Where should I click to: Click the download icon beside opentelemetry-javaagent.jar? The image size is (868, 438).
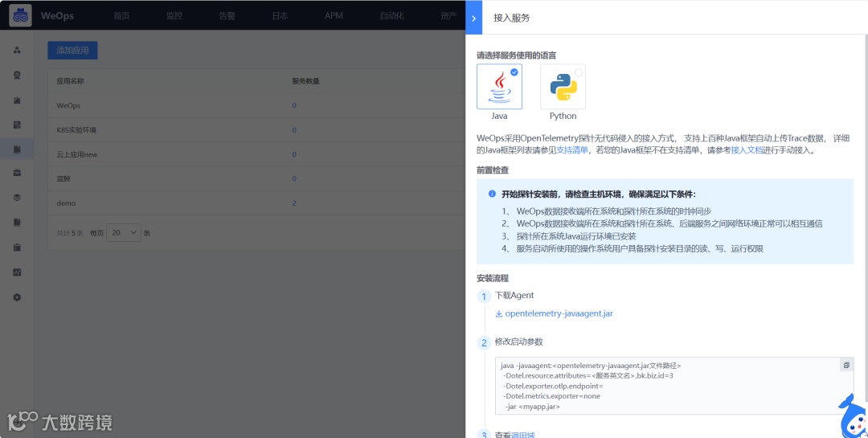click(499, 314)
